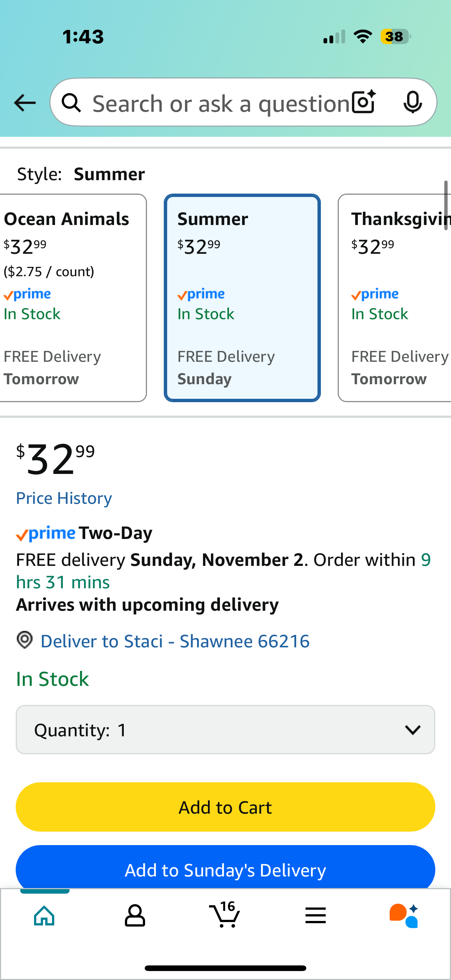451x980 pixels.
Task: Click Deliver to Staci - Shawnee 66216
Action: click(x=175, y=641)
